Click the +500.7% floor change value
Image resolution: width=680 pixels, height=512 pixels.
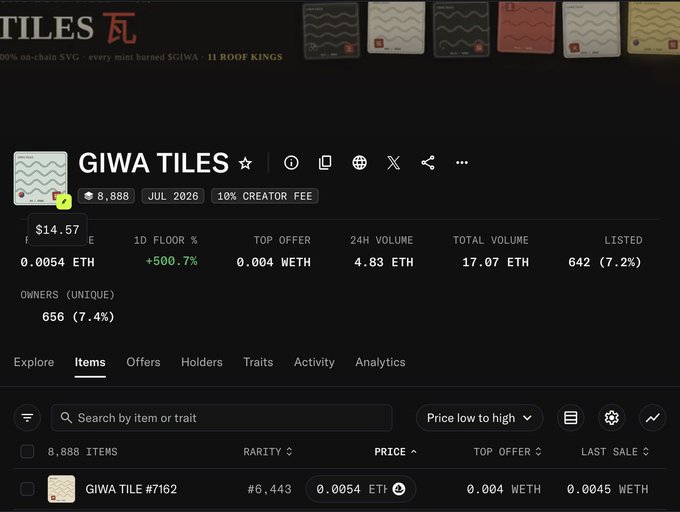click(171, 261)
